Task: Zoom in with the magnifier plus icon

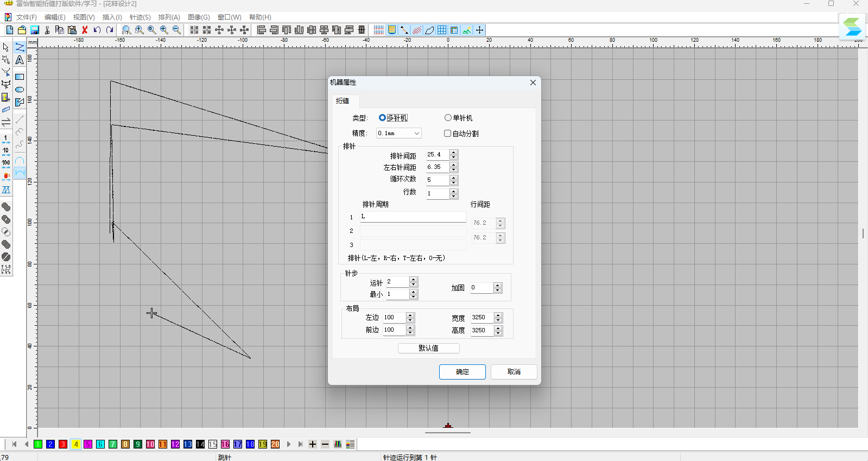Action: tap(164, 30)
